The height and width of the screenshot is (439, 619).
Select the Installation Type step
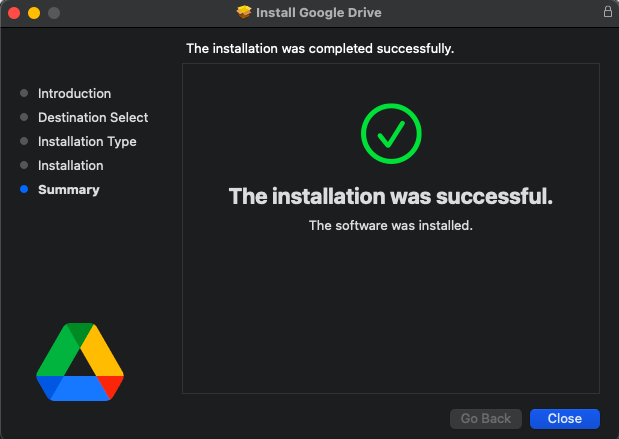pos(87,142)
